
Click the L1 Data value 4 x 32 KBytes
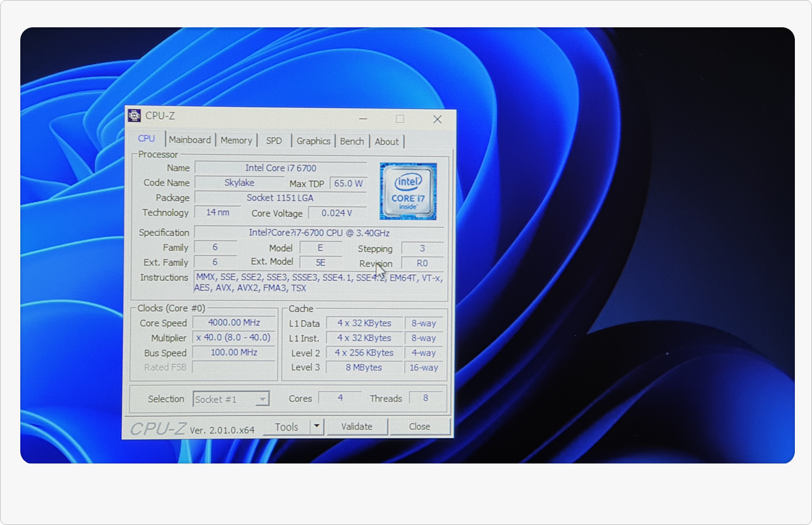364,323
